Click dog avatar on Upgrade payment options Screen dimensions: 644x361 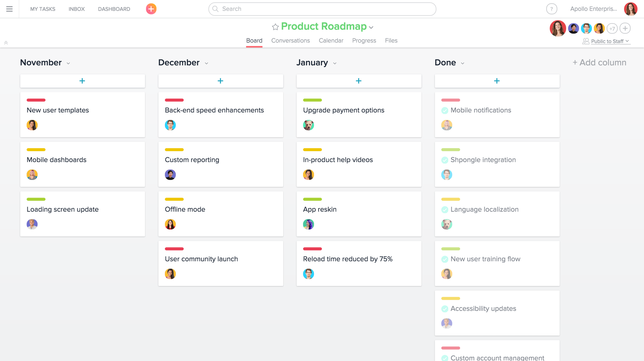click(308, 125)
